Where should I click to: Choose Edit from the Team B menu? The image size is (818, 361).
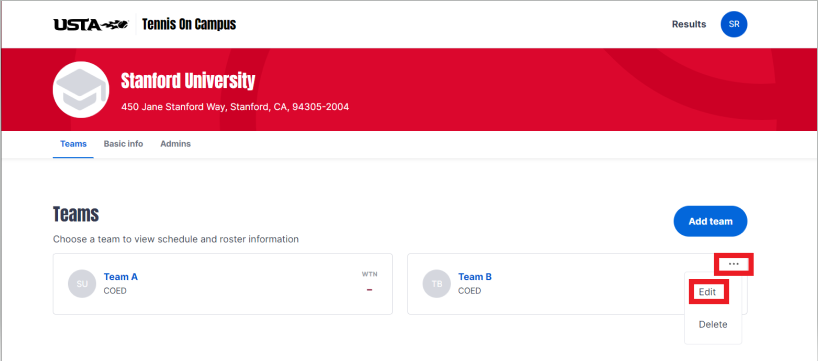coord(707,292)
